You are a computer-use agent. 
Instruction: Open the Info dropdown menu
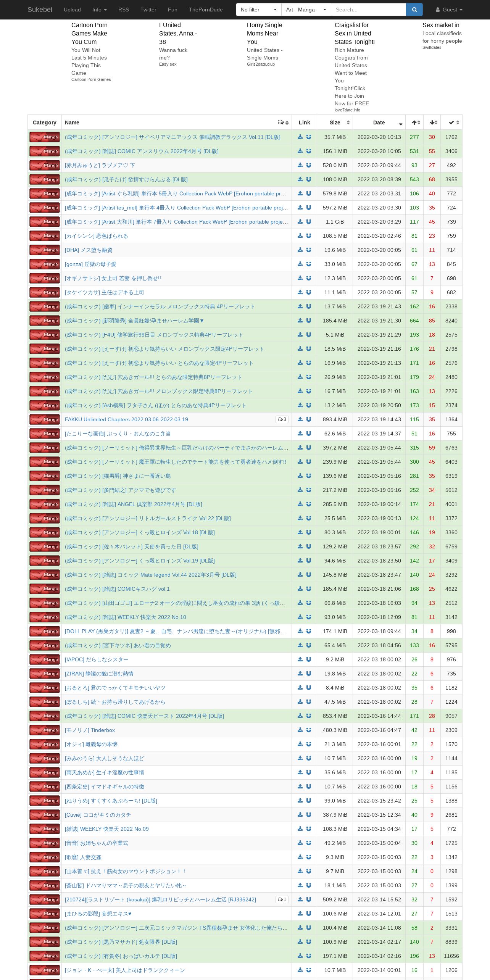pyautogui.click(x=99, y=10)
